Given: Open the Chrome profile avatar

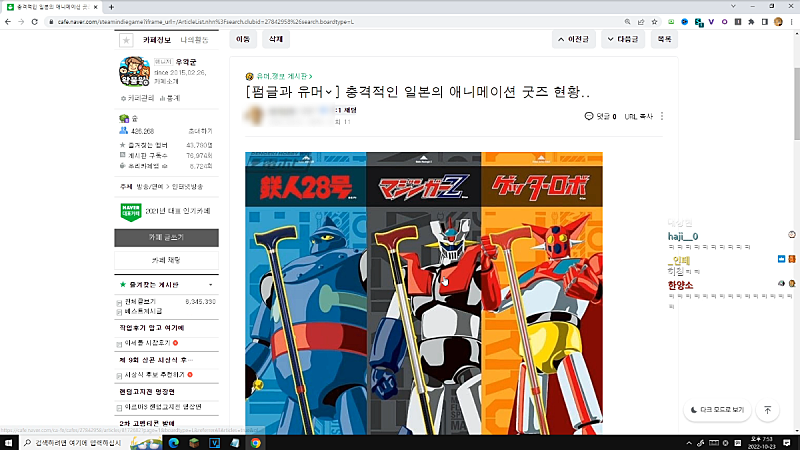Looking at the screenshot, I should (778, 22).
